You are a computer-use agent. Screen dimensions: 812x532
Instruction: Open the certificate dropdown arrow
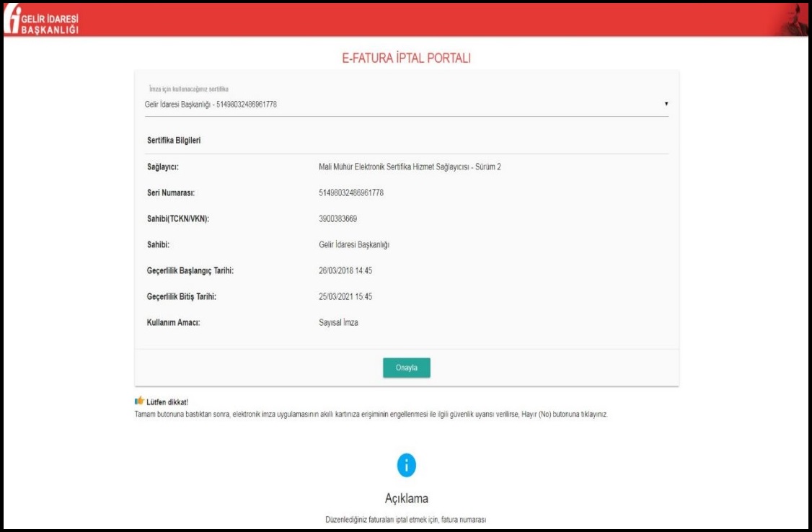[x=666, y=105]
